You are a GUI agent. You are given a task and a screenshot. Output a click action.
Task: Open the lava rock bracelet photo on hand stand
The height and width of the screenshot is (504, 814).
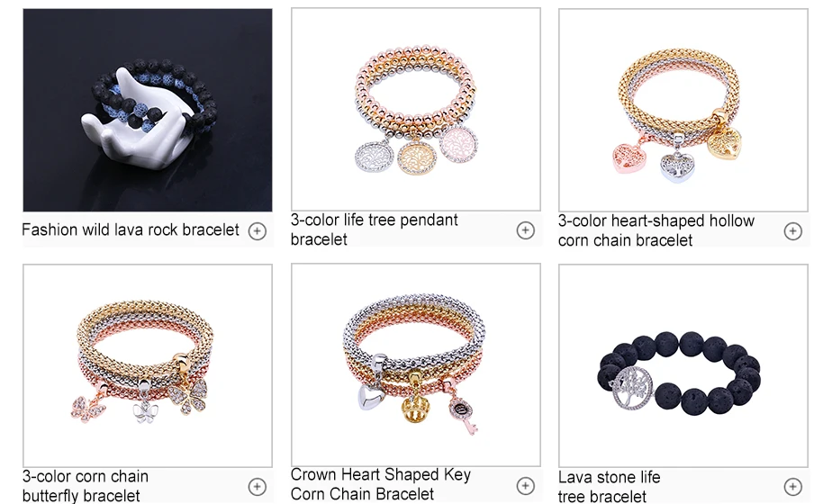click(148, 110)
